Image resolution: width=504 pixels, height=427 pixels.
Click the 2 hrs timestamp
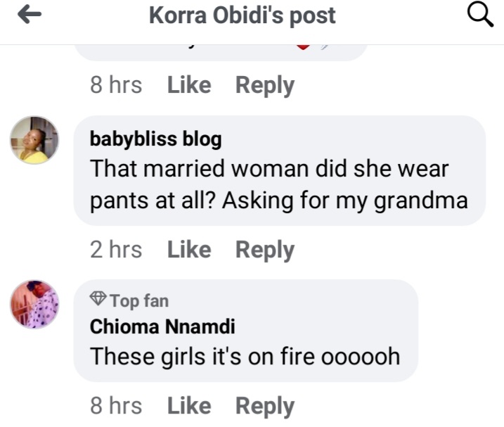(x=116, y=250)
